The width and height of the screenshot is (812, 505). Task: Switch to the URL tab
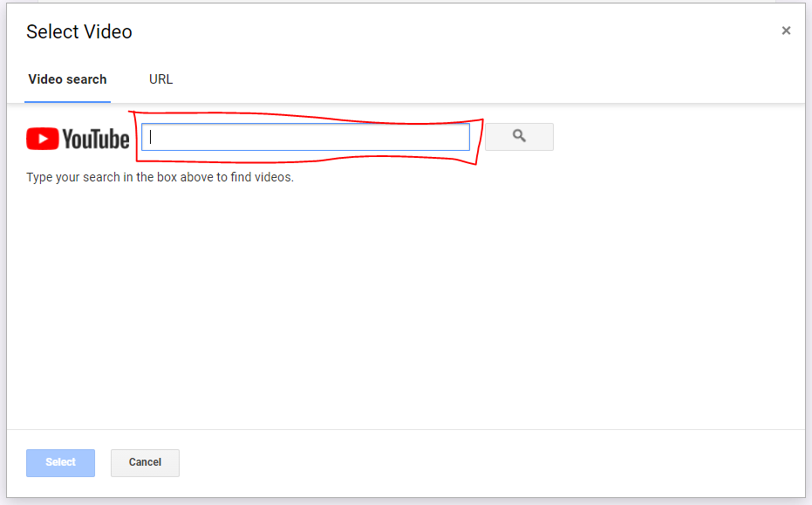pyautogui.click(x=160, y=79)
